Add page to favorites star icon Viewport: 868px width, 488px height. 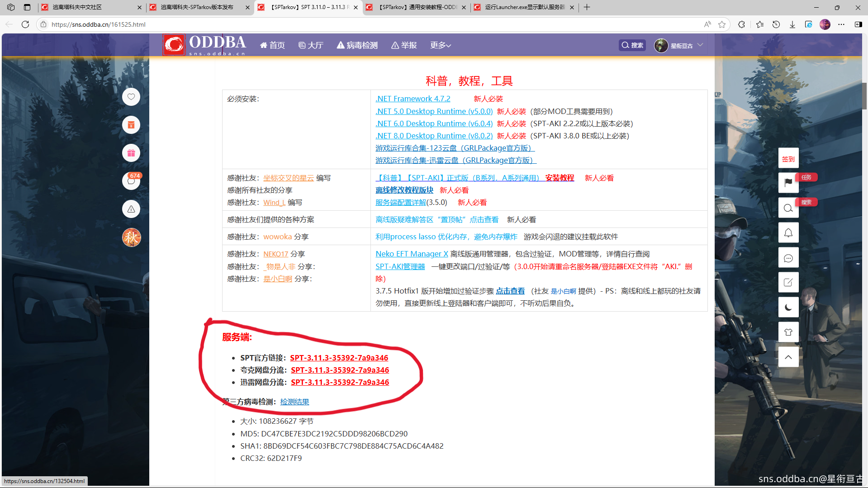(x=722, y=24)
